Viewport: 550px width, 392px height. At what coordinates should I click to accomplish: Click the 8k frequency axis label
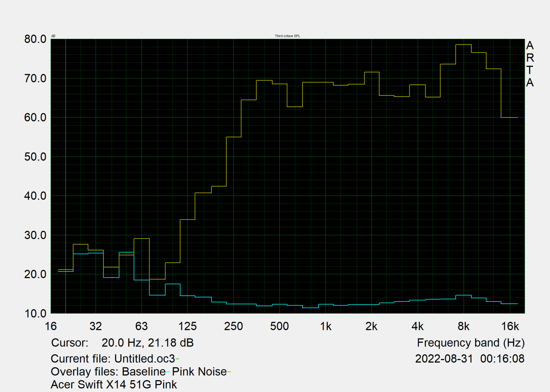coord(463,326)
